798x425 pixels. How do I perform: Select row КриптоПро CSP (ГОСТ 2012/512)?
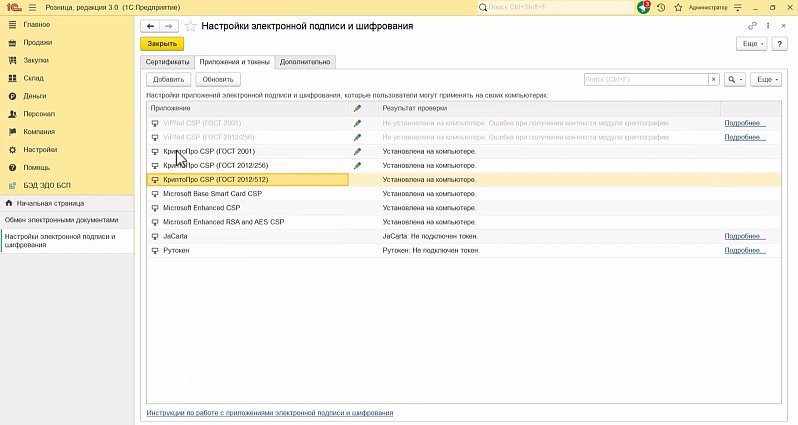[x=464, y=180]
